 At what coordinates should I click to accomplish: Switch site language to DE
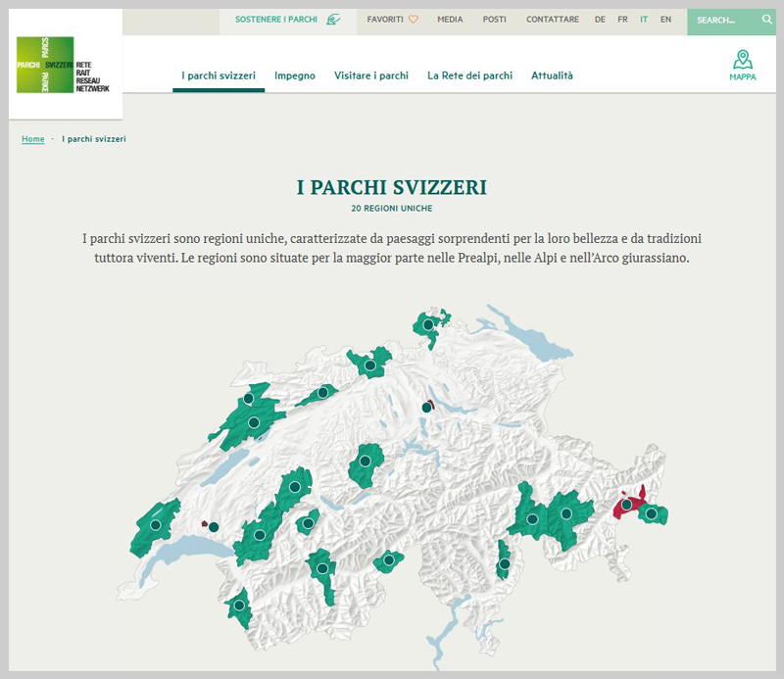pyautogui.click(x=600, y=19)
